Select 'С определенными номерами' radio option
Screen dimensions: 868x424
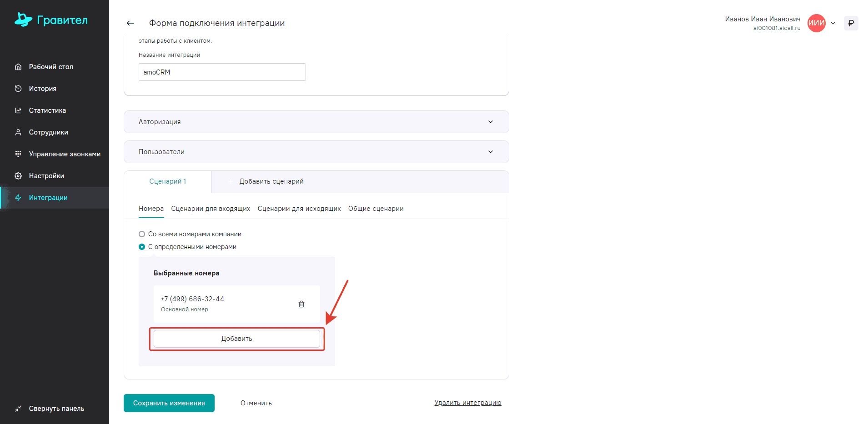coord(142,247)
